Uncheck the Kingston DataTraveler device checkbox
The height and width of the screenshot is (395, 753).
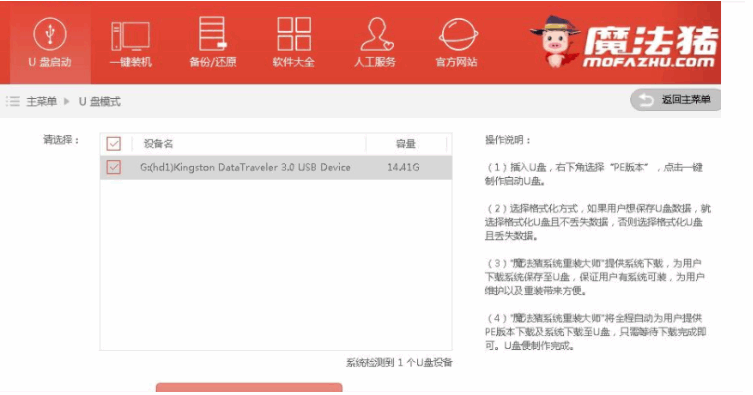(114, 167)
